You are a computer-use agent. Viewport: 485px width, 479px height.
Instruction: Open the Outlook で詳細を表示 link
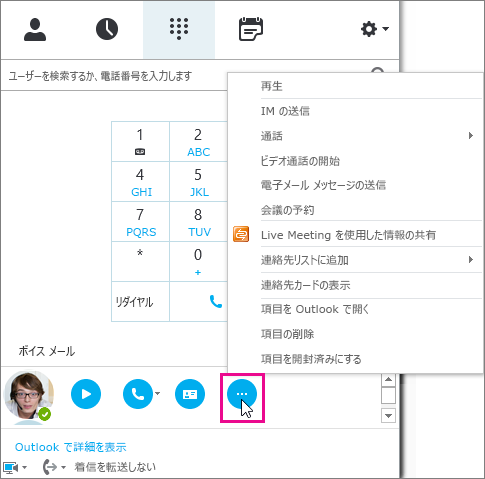[x=71, y=447]
